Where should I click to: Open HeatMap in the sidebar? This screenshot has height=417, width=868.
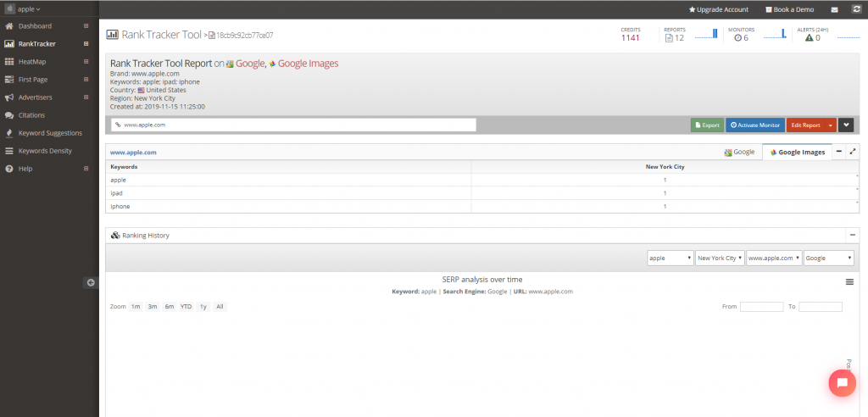[32, 62]
